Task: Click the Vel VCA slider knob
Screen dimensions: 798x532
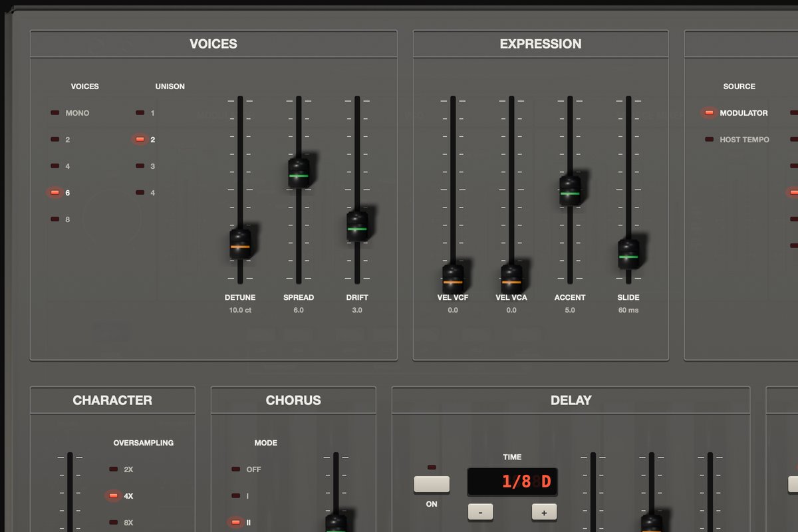Action: click(511, 279)
